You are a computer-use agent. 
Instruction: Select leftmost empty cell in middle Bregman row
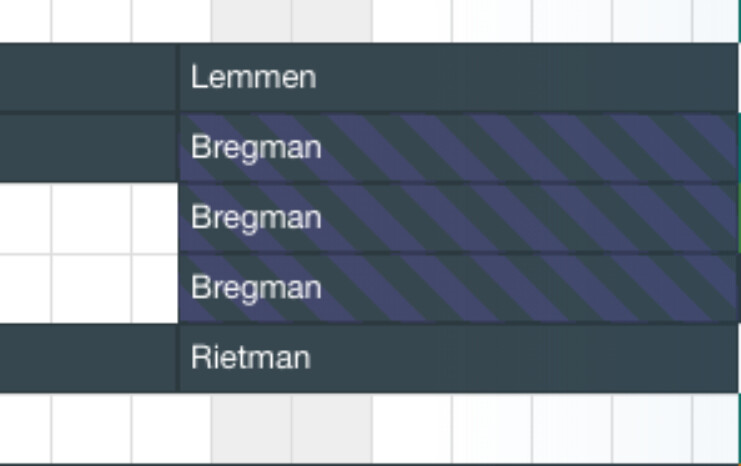[25, 218]
